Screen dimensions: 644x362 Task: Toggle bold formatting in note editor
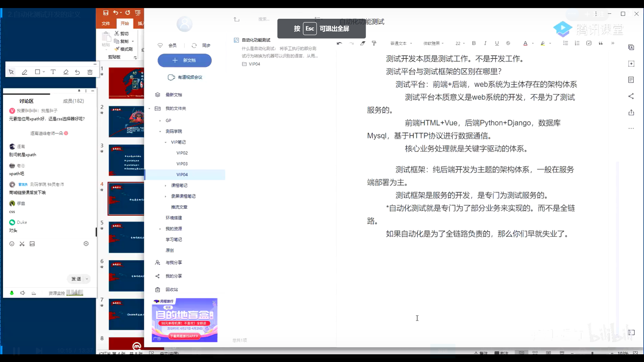474,43
